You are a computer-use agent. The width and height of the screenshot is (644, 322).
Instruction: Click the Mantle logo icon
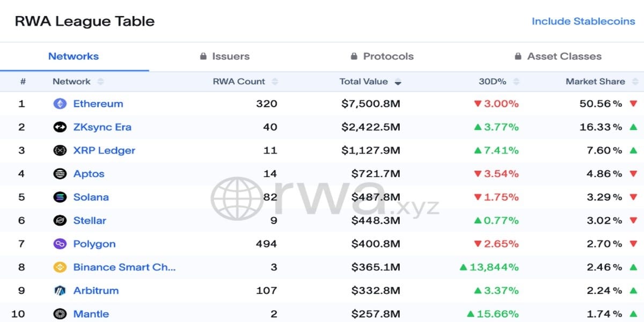pyautogui.click(x=60, y=314)
